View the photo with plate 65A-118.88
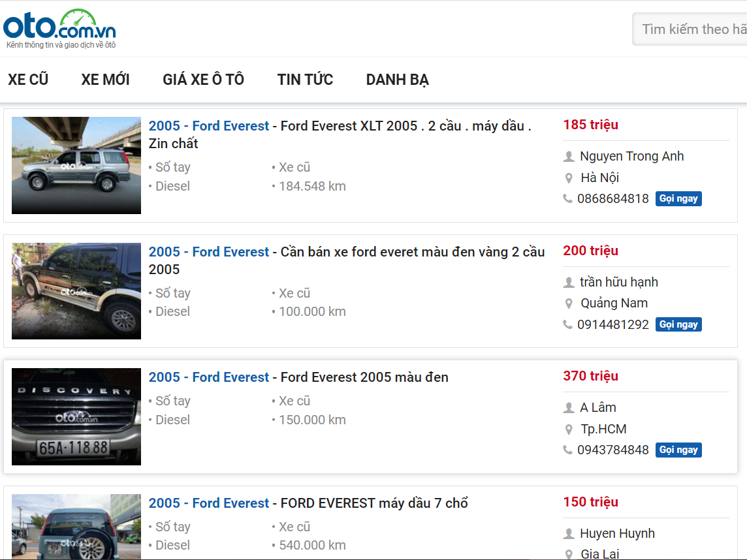The height and width of the screenshot is (560, 747). (76, 416)
